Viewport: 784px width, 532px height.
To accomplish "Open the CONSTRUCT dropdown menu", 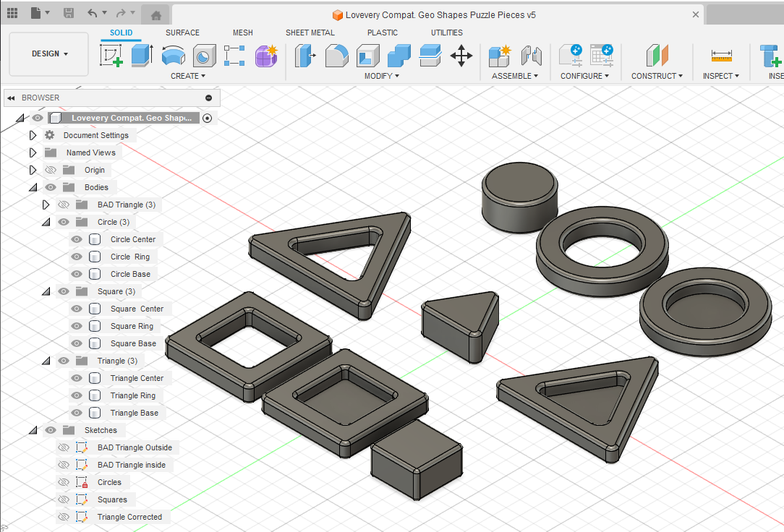I will (x=656, y=75).
